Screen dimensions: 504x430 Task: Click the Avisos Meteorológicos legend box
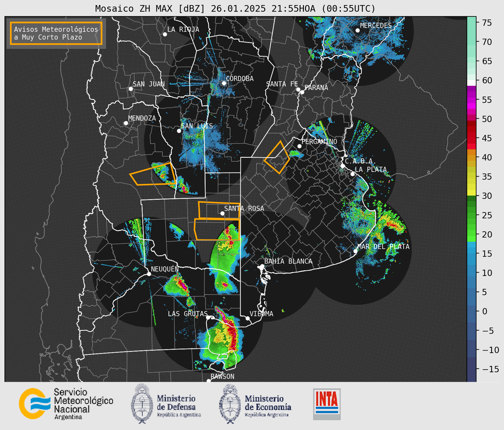[56, 33]
